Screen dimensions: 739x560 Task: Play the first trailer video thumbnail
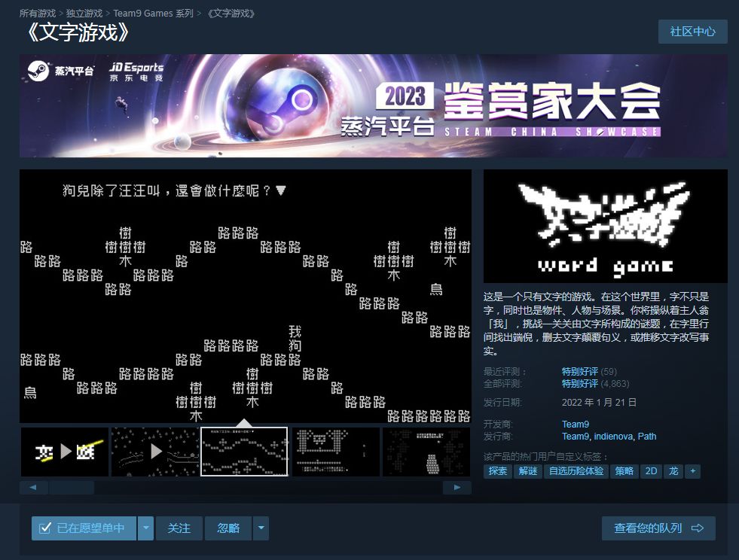coord(65,452)
